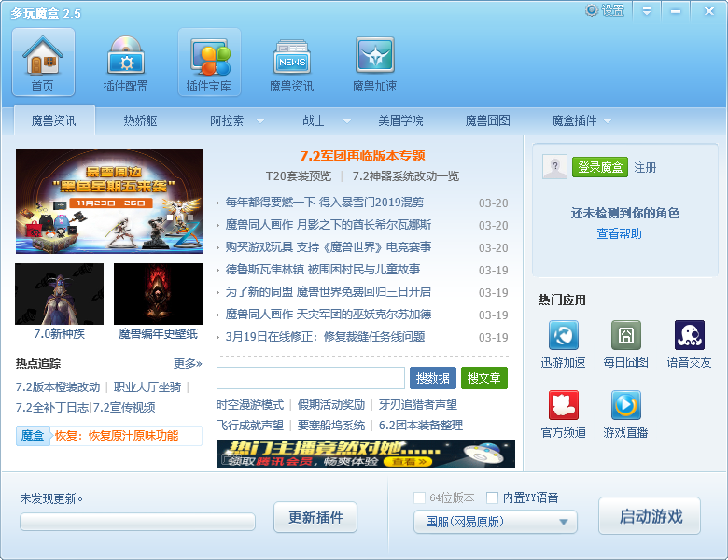
Task: Open article 每年都得要燃一下 得入暴雪门2019混剪
Action: pyautogui.click(x=325, y=203)
